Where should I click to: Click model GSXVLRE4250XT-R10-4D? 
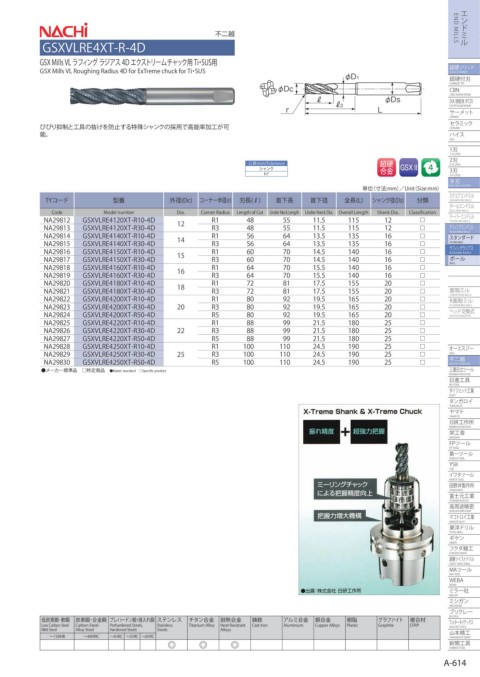coord(119,346)
